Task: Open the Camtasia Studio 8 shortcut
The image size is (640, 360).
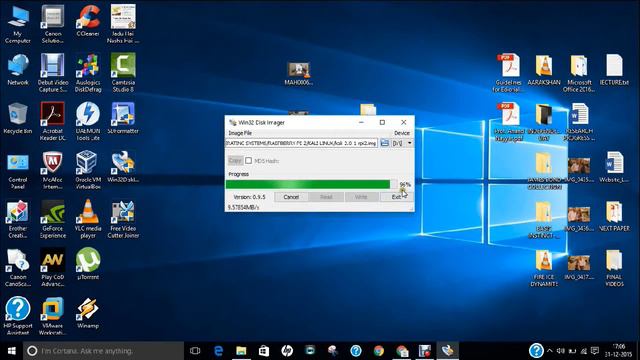Action: (x=123, y=73)
